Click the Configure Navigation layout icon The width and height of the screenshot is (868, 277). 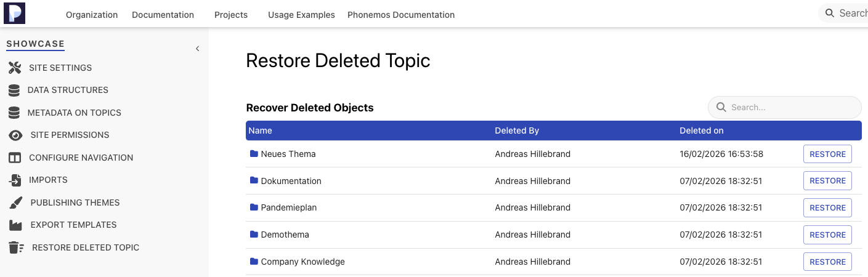click(15, 158)
